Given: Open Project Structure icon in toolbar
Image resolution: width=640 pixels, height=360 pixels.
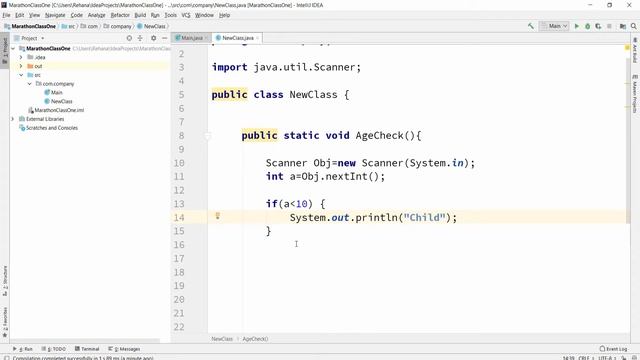Looking at the screenshot, I should click(x=623, y=26).
